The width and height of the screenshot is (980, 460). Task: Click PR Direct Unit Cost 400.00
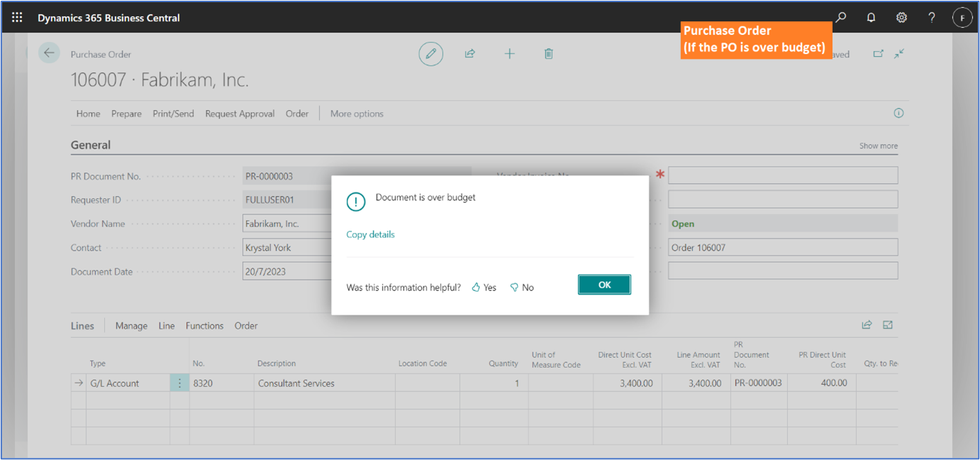pos(821,383)
